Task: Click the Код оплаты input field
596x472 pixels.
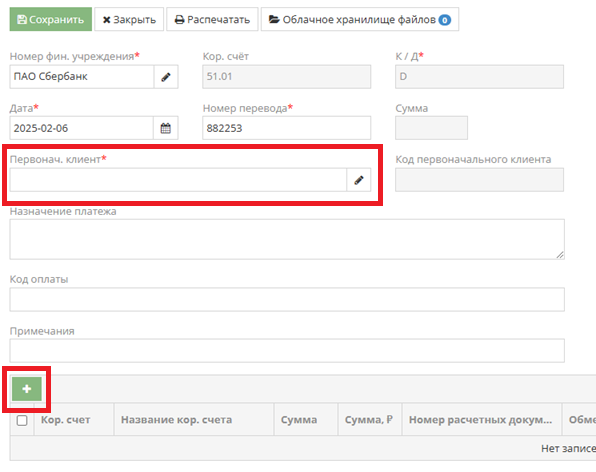Action: coord(287,299)
